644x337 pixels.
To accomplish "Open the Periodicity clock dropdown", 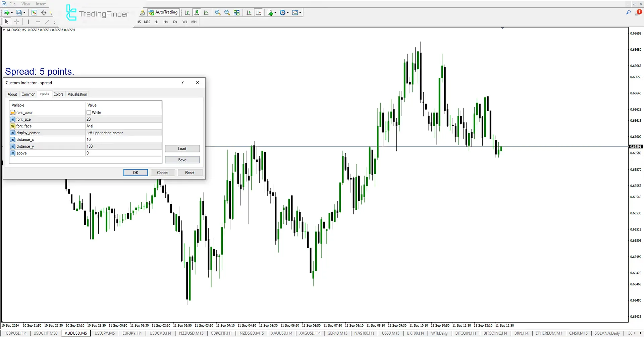I will 287,13.
